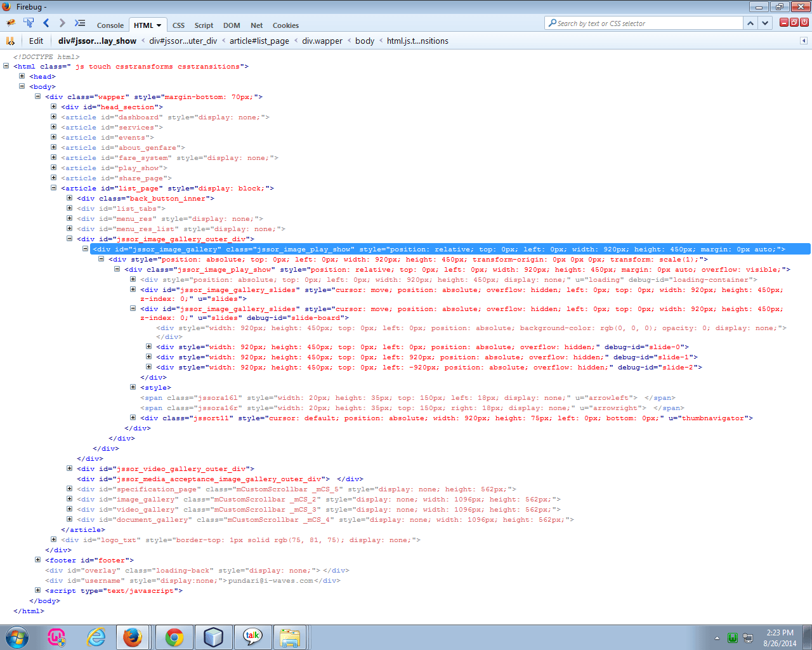Select the jssor_media_acceptance_image_gallery_outer_div line
The width and height of the screenshot is (812, 650).
[220, 479]
